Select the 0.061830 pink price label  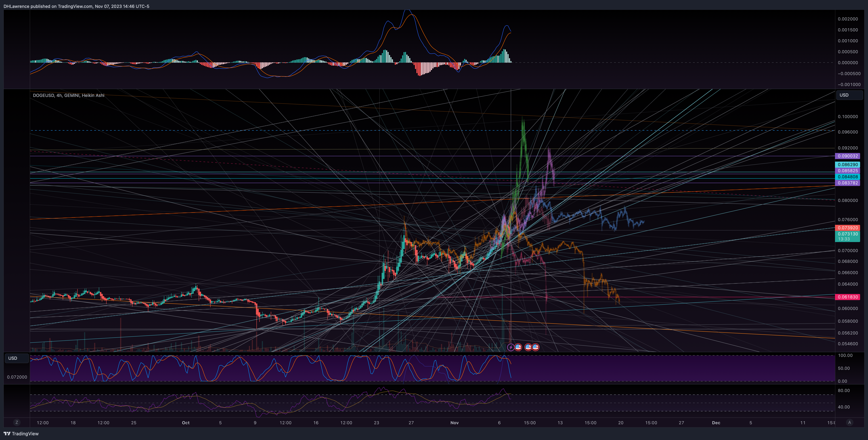point(847,297)
